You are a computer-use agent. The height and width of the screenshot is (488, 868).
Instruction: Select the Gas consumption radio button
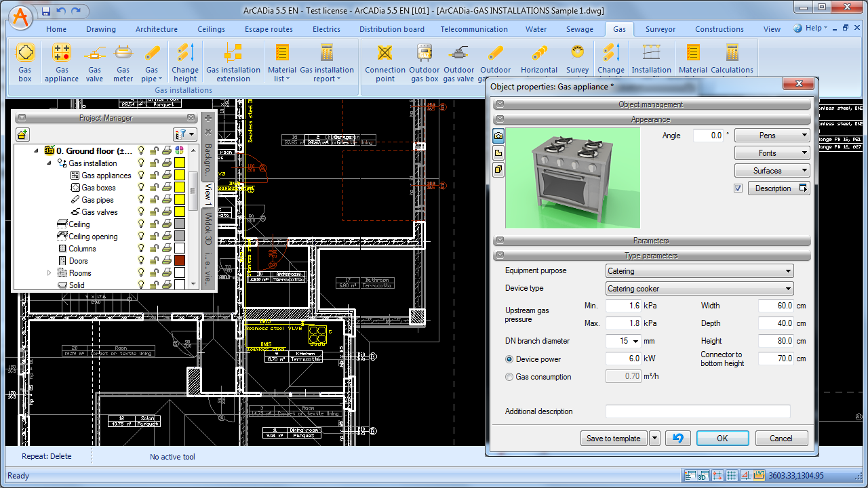click(509, 377)
